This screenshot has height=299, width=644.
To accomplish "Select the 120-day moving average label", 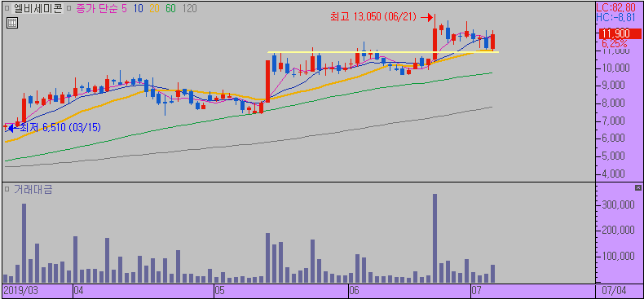I will click(x=189, y=8).
